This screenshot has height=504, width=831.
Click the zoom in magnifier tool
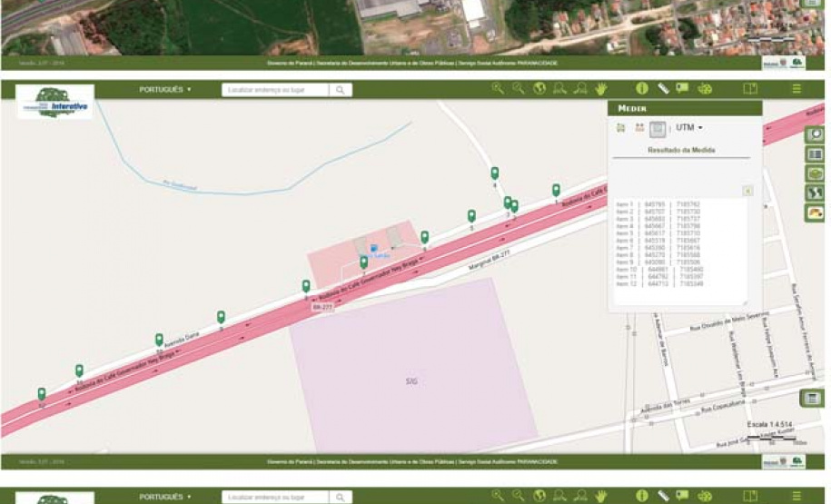498,89
